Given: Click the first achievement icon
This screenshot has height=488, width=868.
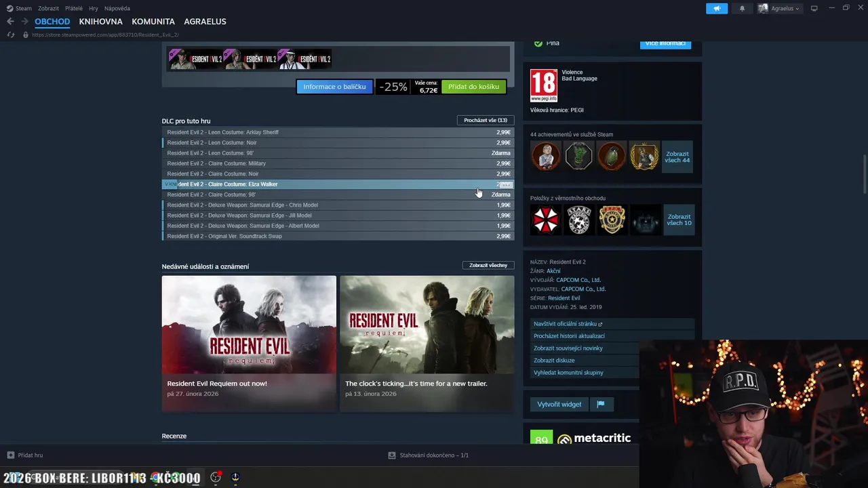Looking at the screenshot, I should pyautogui.click(x=546, y=156).
